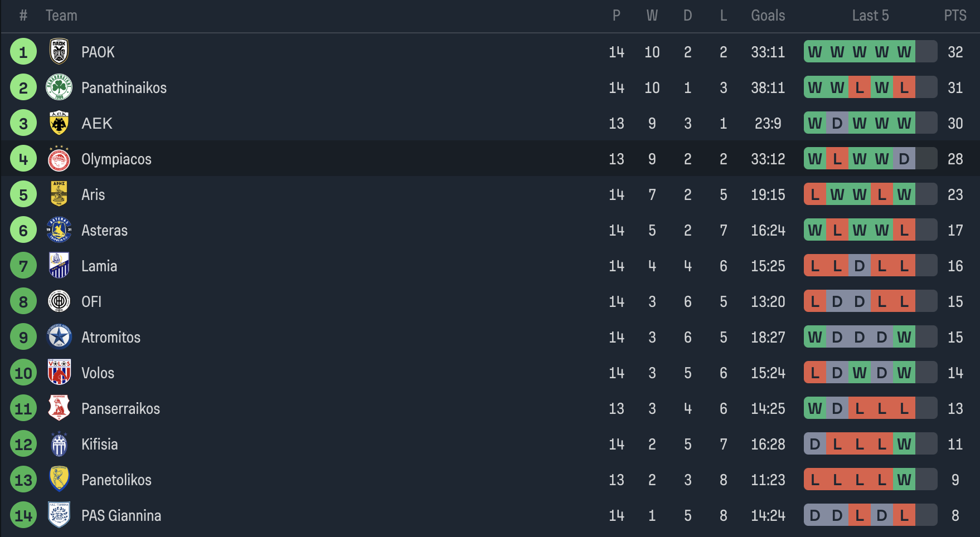Click the Panetolikos yellow shield crest

click(59, 480)
